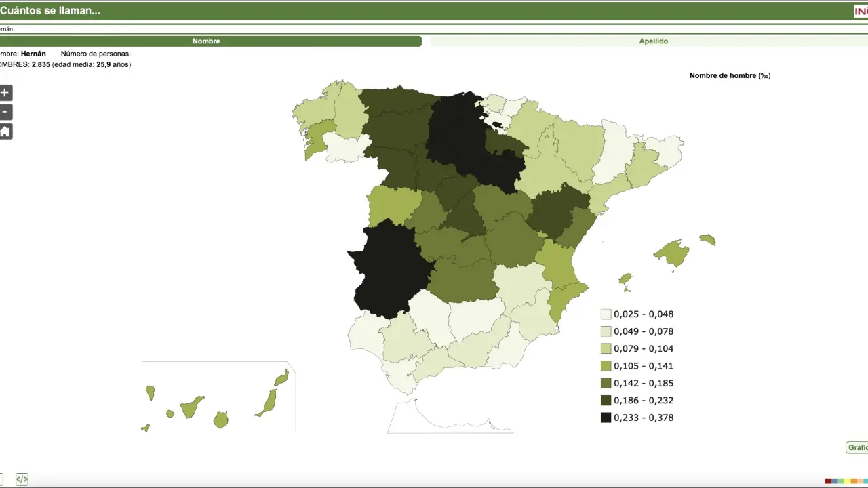Switch to the Apellido tab
This screenshot has height=488, width=868.
coord(652,41)
